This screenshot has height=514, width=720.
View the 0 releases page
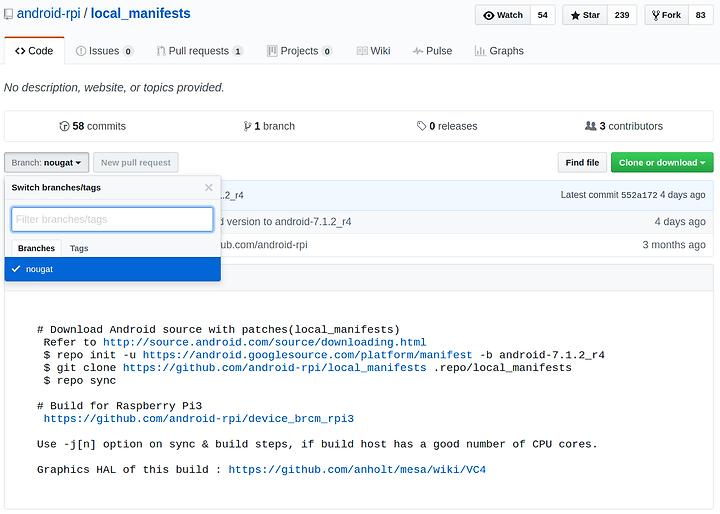point(447,126)
